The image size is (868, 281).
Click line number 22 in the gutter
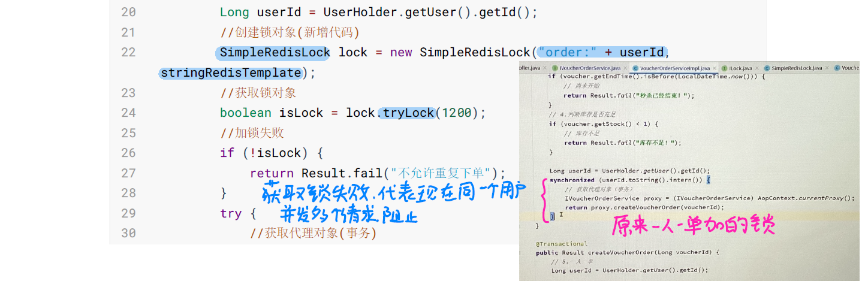[128, 52]
